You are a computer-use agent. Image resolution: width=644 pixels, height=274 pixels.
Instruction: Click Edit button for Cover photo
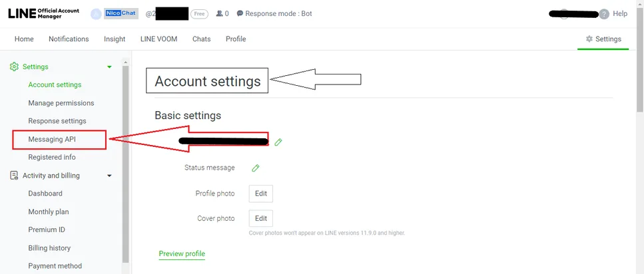pos(261,218)
